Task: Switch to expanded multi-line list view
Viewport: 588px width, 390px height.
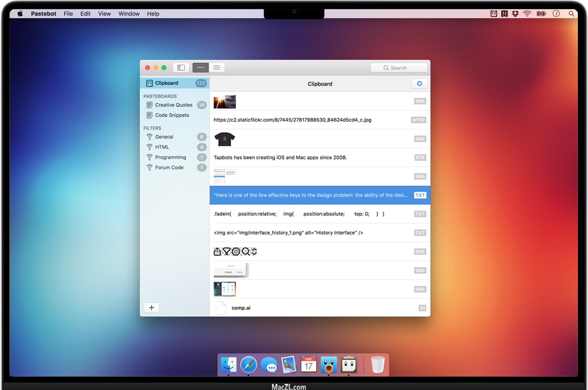Action: click(x=217, y=68)
